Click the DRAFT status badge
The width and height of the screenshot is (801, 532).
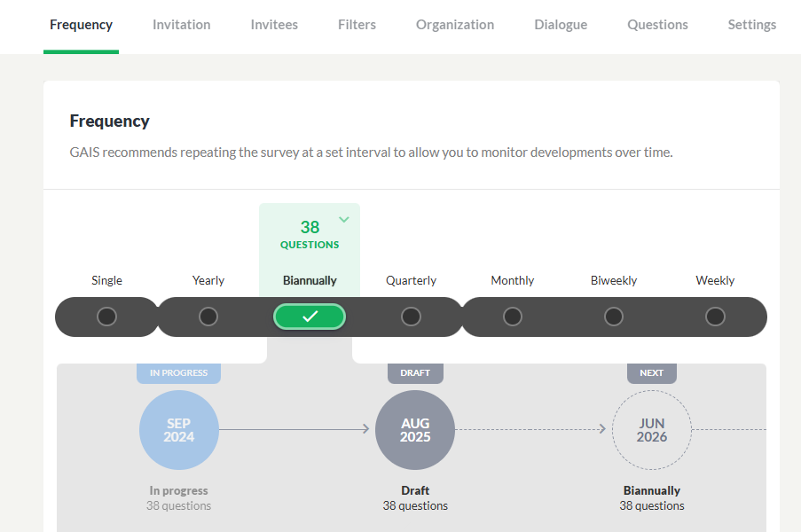[x=415, y=373]
